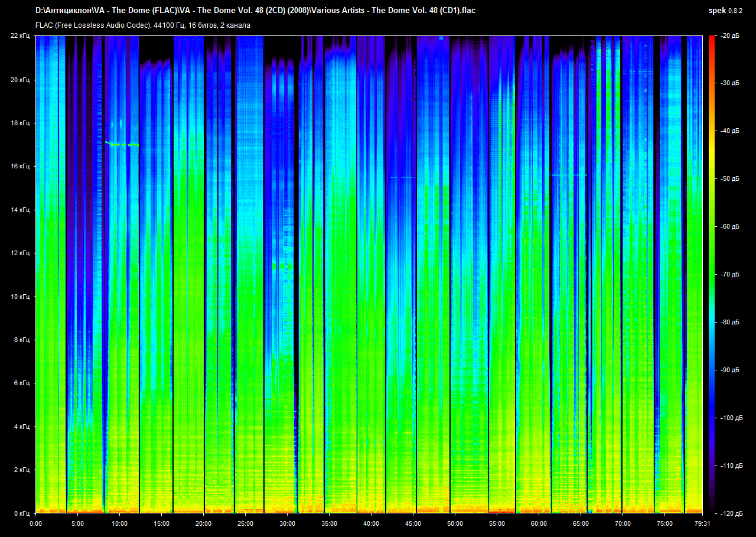Click the FLAC codec info line

[x=143, y=25]
